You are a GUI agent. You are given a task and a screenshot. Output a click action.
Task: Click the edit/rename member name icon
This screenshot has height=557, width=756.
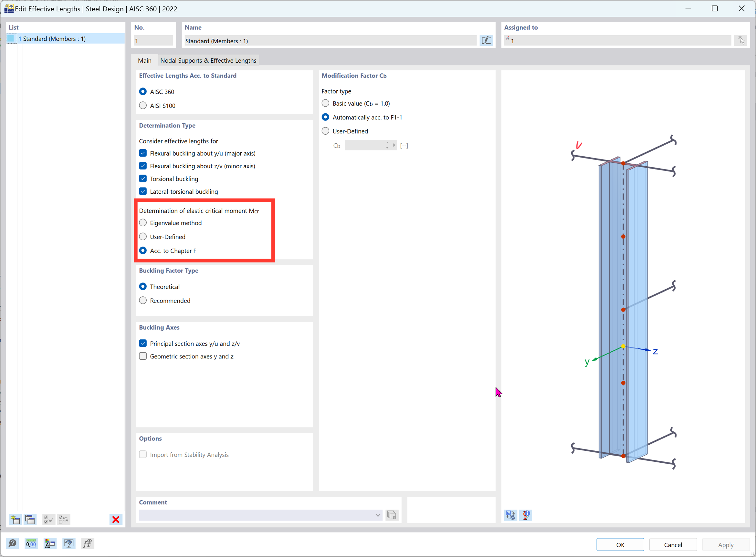coord(486,40)
